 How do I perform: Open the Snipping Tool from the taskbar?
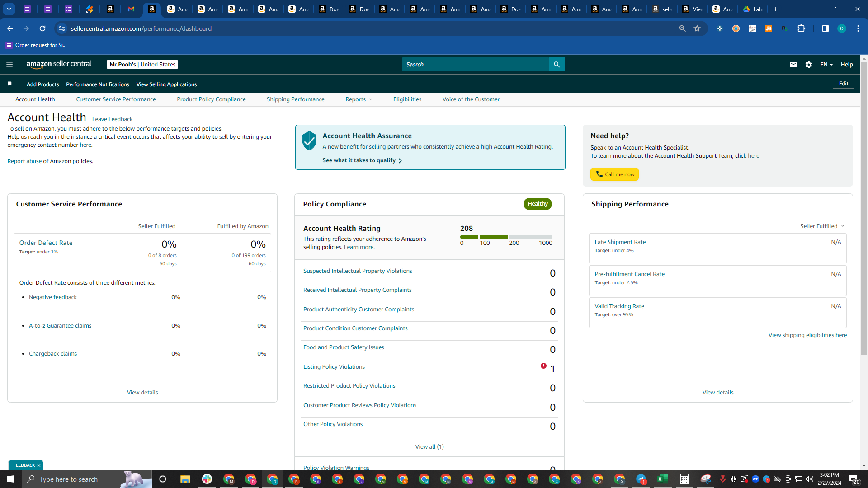pos(706,479)
